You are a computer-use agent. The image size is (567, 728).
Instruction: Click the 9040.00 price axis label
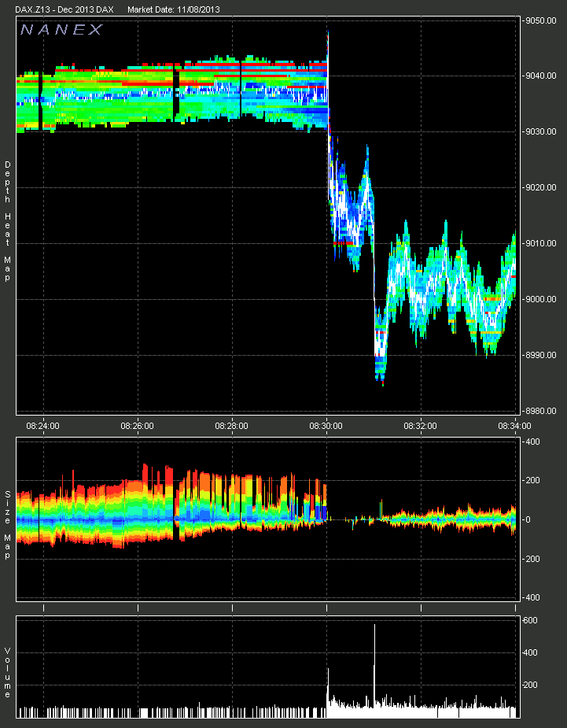539,76
